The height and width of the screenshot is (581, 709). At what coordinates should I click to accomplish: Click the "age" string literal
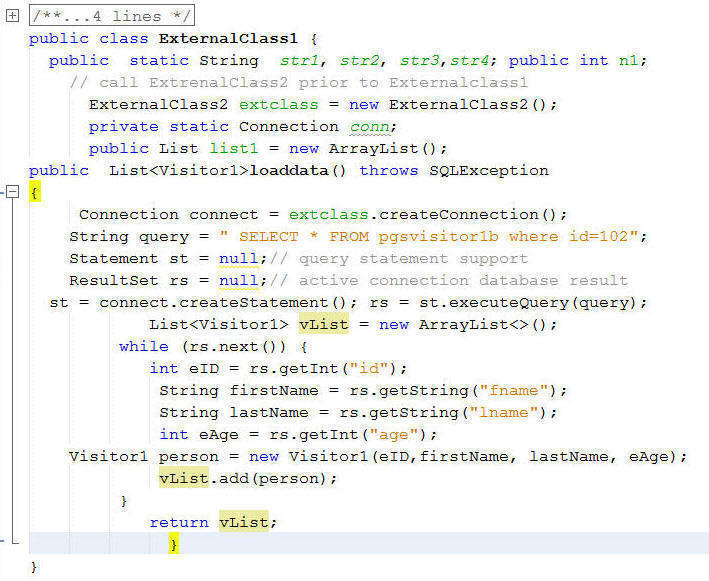coord(393,435)
